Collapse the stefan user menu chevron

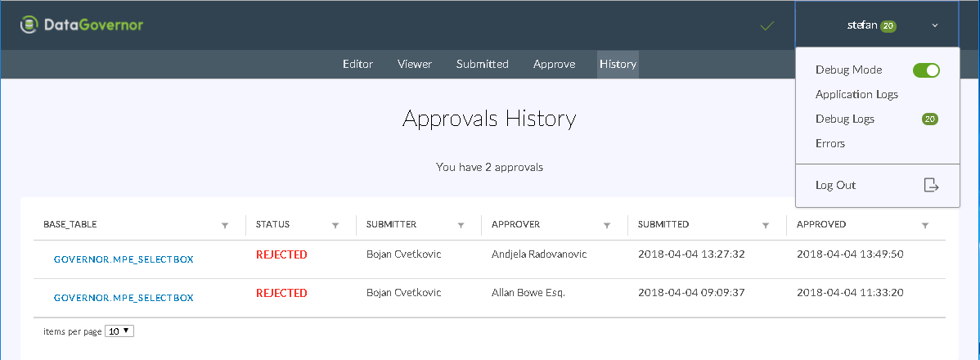(x=934, y=25)
